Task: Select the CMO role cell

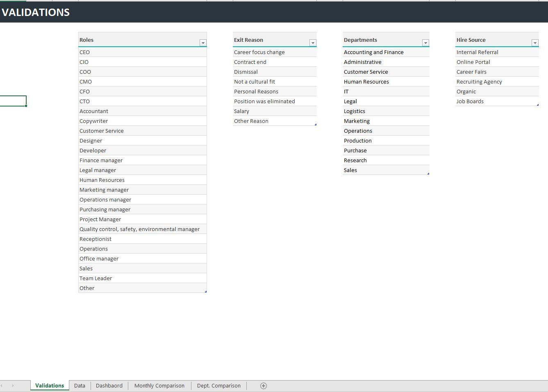Action: coord(143,82)
